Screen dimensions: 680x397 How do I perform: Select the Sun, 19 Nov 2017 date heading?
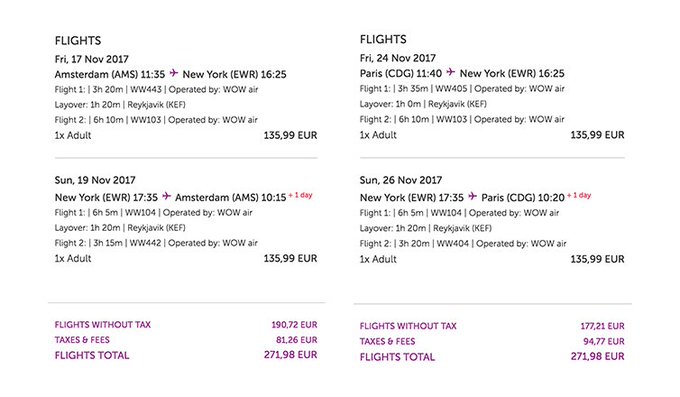95,180
